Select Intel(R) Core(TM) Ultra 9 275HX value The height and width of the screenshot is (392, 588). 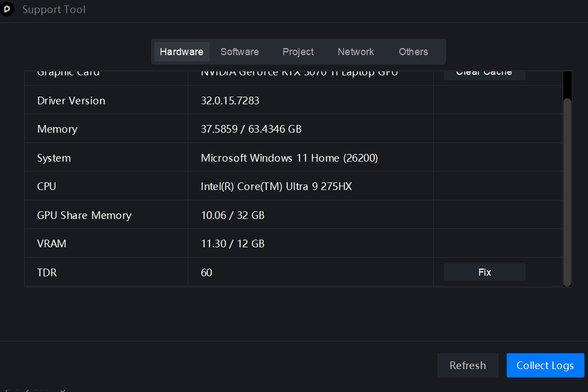click(277, 187)
